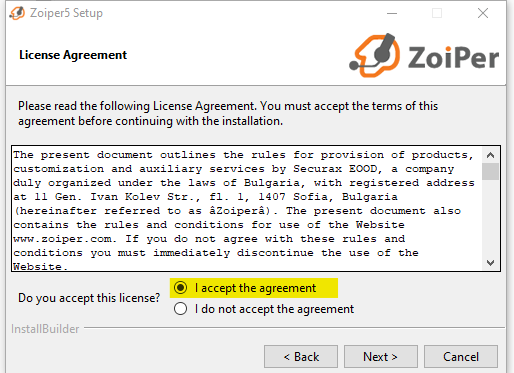Click the license text up arrow
This screenshot has width=514, height=373.
click(x=490, y=155)
